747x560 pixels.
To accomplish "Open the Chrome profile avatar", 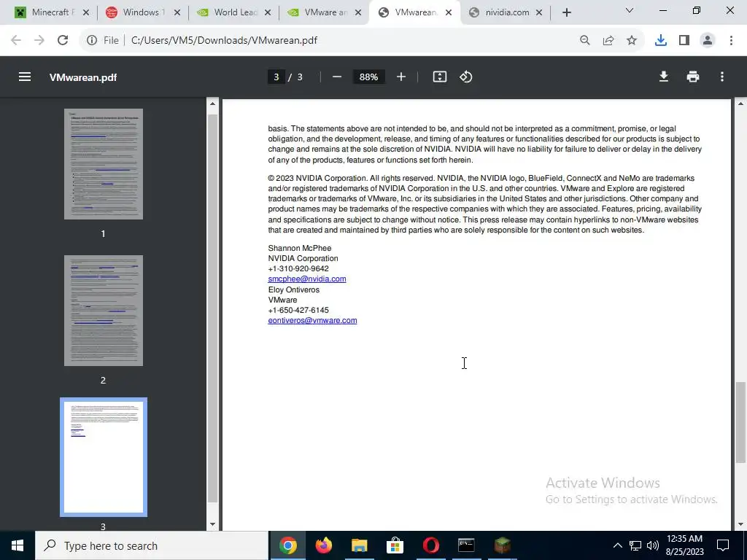I will click(708, 41).
